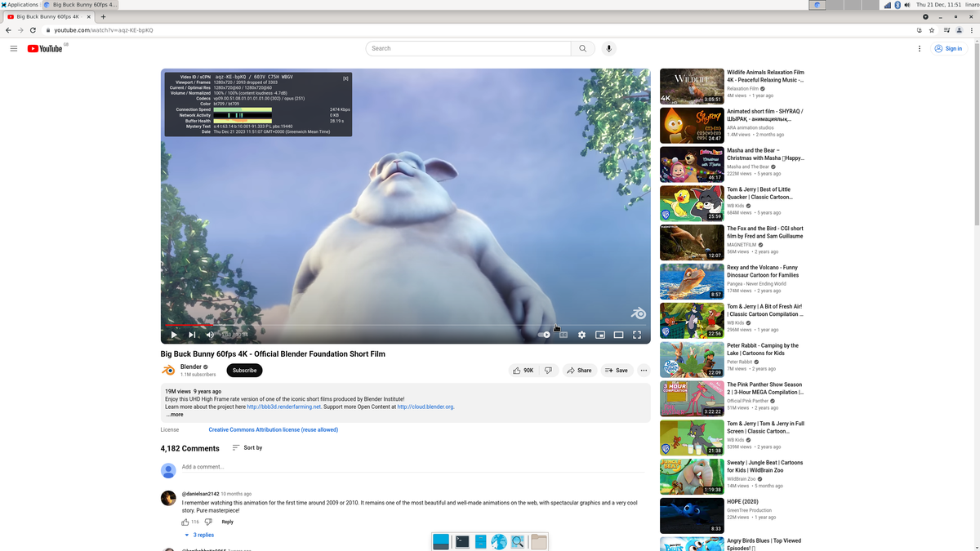The image size is (980, 551).
Task: Expand description with ...more
Action: pos(175,415)
